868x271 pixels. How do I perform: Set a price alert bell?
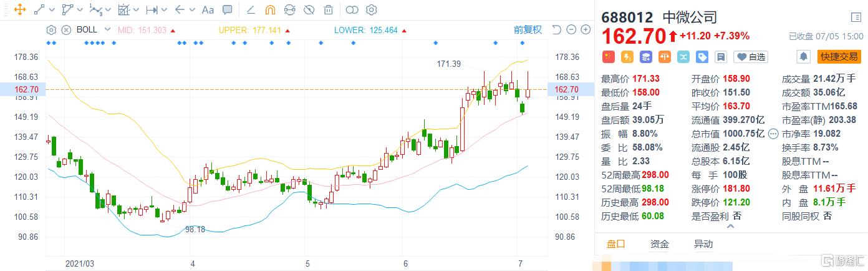pyautogui.click(x=804, y=57)
